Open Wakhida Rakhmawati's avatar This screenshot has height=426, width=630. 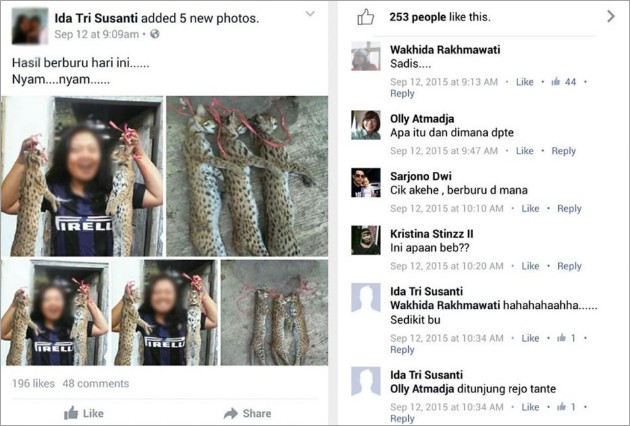(x=366, y=56)
